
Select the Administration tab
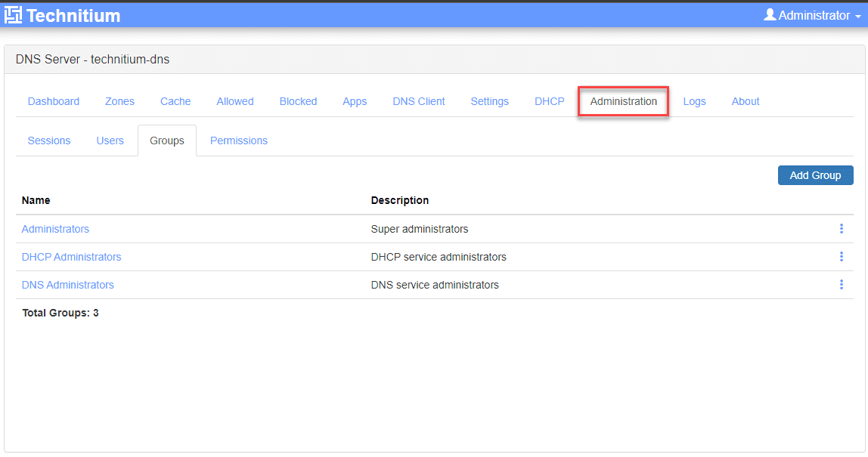[x=623, y=101]
